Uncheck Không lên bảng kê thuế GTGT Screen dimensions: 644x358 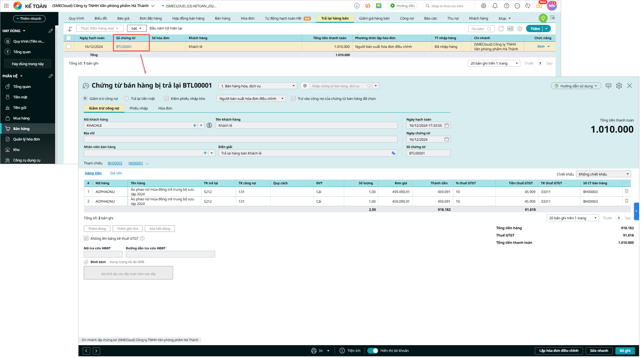(86, 238)
